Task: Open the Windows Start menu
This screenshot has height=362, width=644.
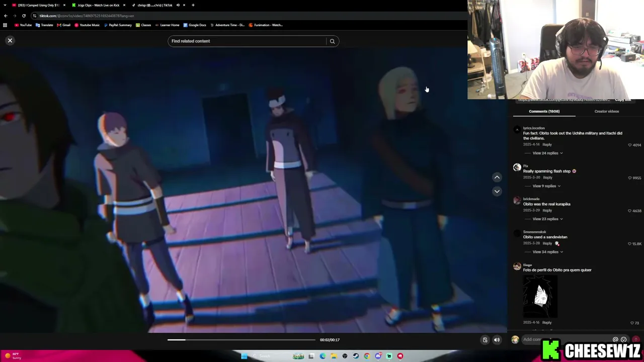Action: coord(244,356)
